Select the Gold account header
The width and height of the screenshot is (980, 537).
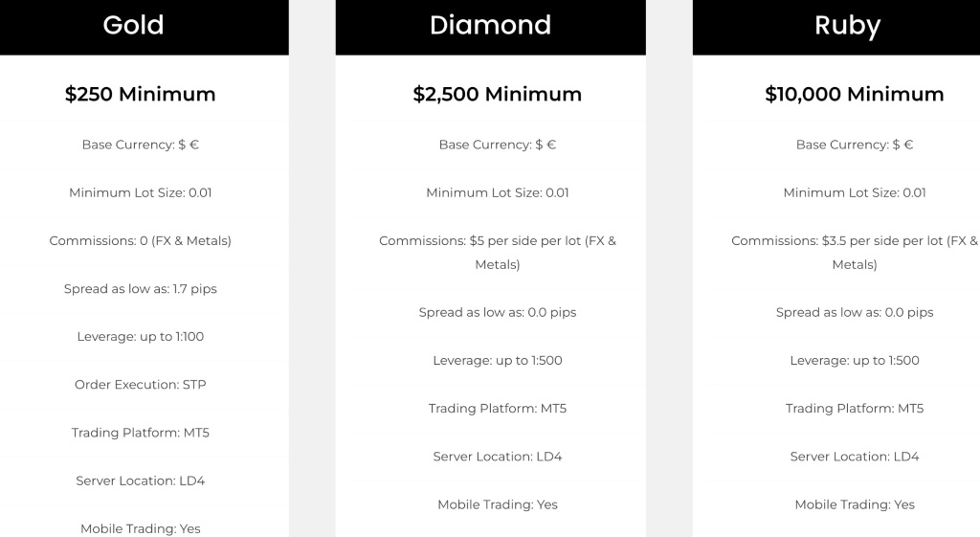pos(133,26)
